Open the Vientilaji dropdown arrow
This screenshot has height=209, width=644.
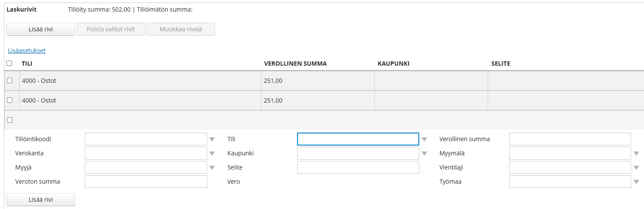pyautogui.click(x=636, y=168)
